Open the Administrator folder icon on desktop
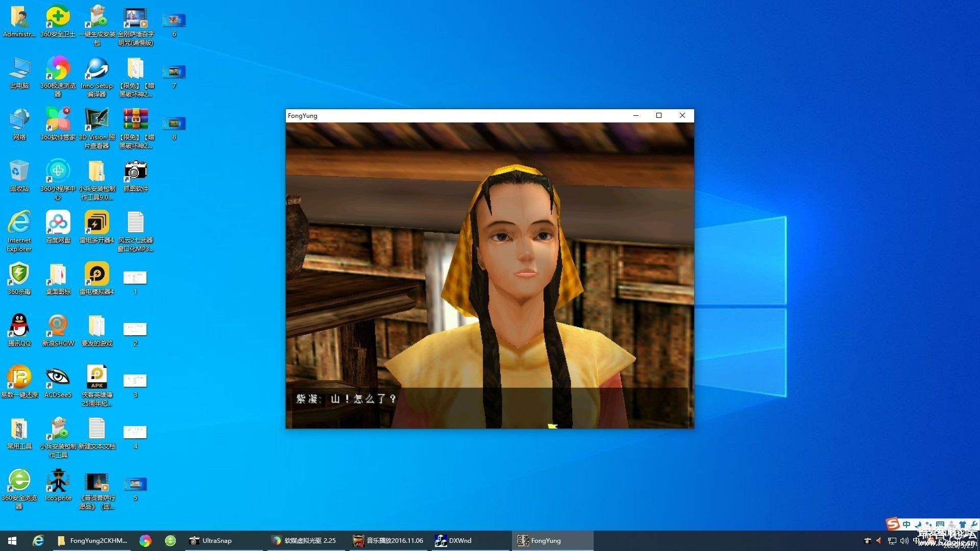This screenshot has height=551, width=980. tap(19, 22)
